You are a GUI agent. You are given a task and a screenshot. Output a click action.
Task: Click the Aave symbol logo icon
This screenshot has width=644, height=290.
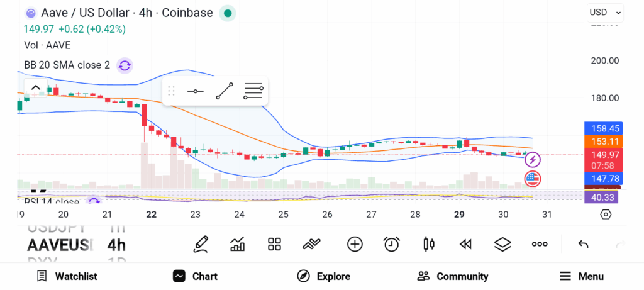click(x=31, y=13)
